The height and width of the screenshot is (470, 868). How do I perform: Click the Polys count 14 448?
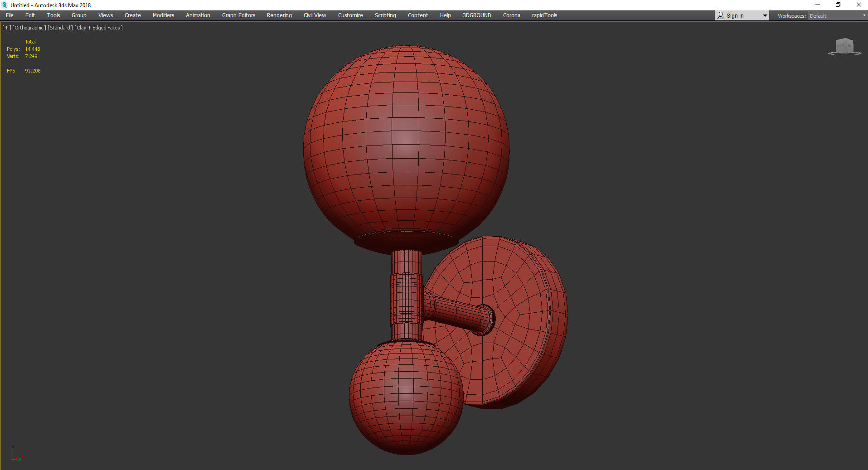pos(33,49)
